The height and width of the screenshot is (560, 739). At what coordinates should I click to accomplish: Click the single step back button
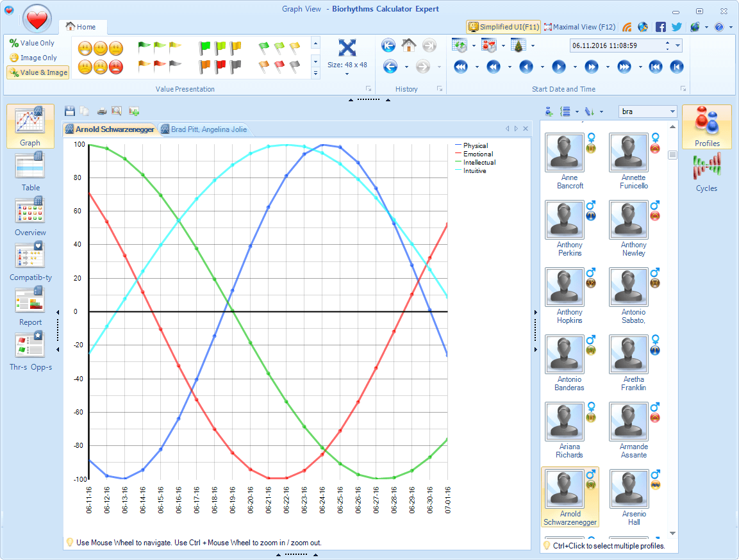coord(526,67)
